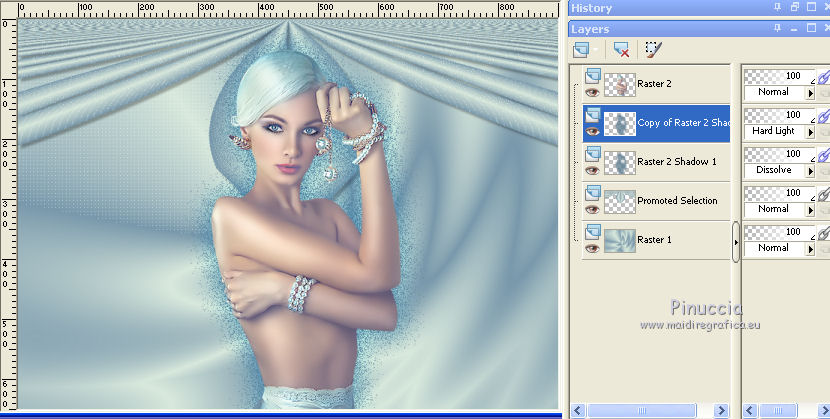Select the Raster 2 Shadow 1 name
This screenshot has height=419, width=830.
tap(677, 162)
